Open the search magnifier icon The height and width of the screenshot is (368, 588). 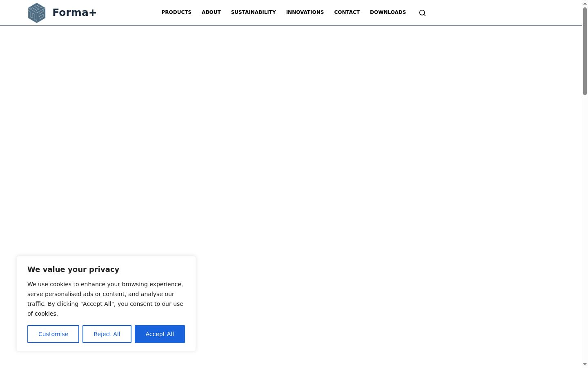(x=422, y=13)
